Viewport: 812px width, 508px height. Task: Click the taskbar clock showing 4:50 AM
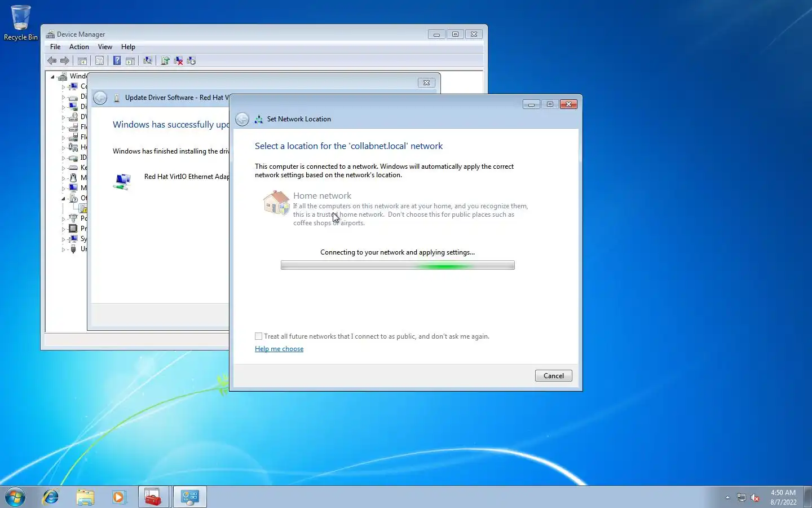click(783, 497)
